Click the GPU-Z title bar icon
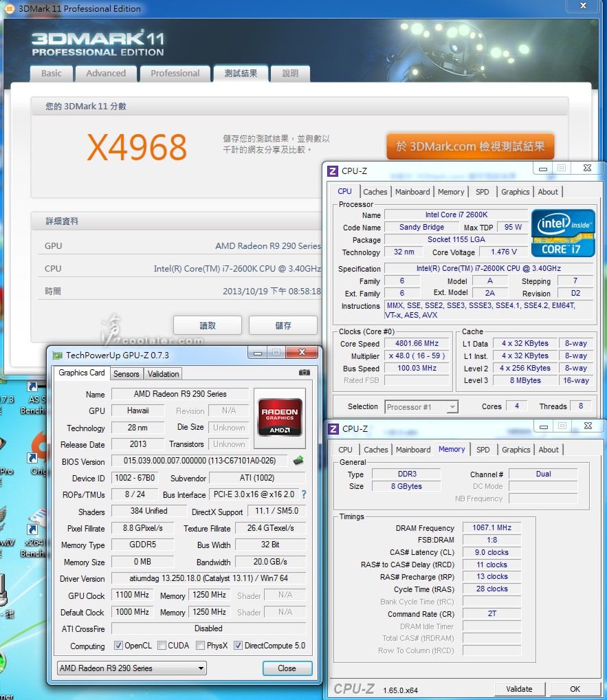 tap(57, 356)
